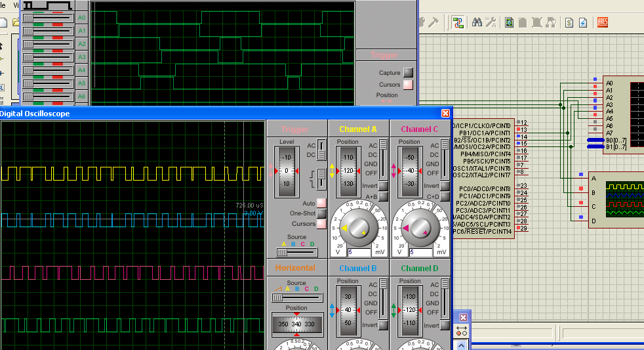Toggle Channel C Invert button
Viewport: 644px width, 350px height.
(445, 186)
